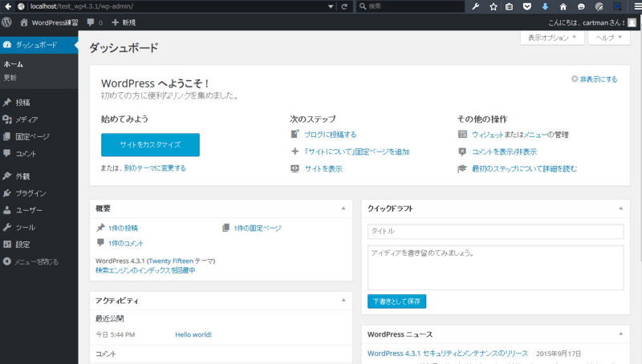This screenshot has height=364, width=642.
Task: Click 1件の投稿 link
Action: coord(124,229)
